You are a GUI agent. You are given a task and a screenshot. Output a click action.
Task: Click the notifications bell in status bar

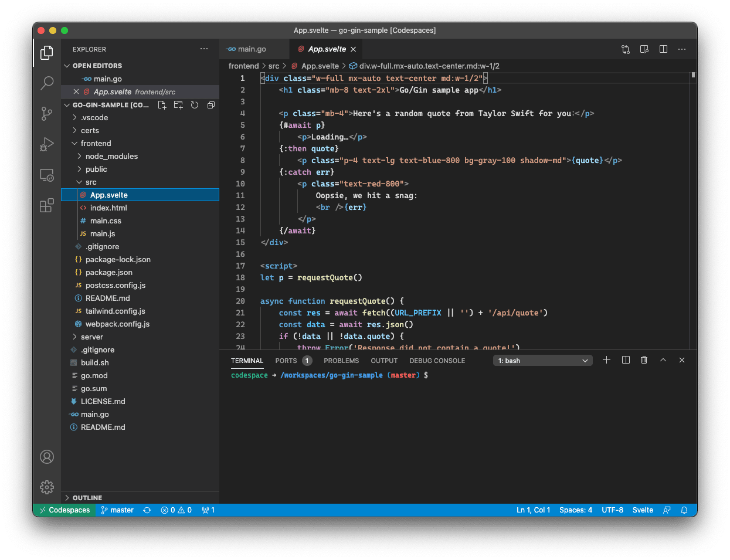(684, 510)
